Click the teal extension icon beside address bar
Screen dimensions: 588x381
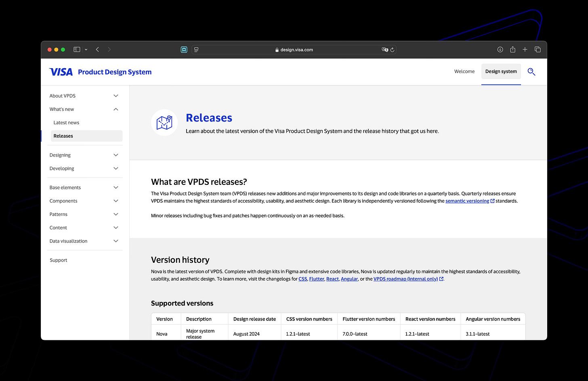(x=184, y=50)
